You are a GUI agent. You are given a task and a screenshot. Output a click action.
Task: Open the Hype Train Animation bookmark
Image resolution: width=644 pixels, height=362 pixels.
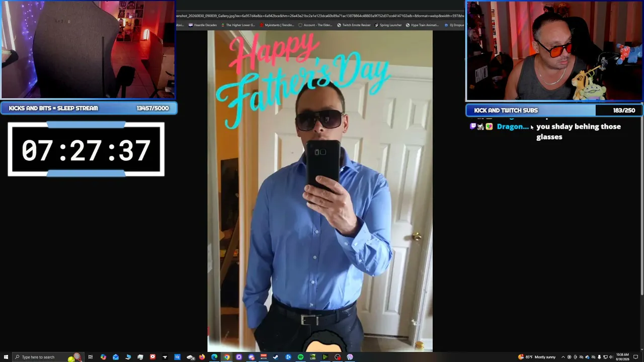pyautogui.click(x=422, y=25)
